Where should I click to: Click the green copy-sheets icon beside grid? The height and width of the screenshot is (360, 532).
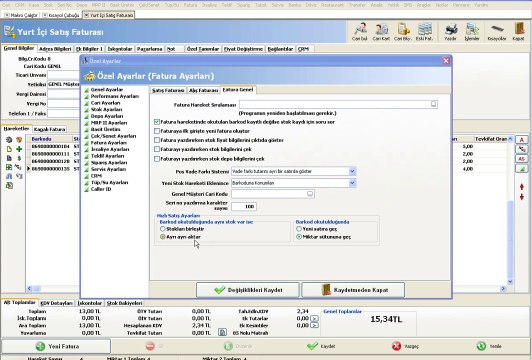tap(9, 185)
